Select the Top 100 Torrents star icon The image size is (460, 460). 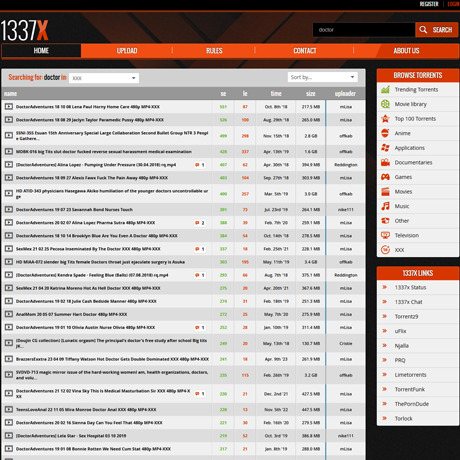[x=385, y=119]
